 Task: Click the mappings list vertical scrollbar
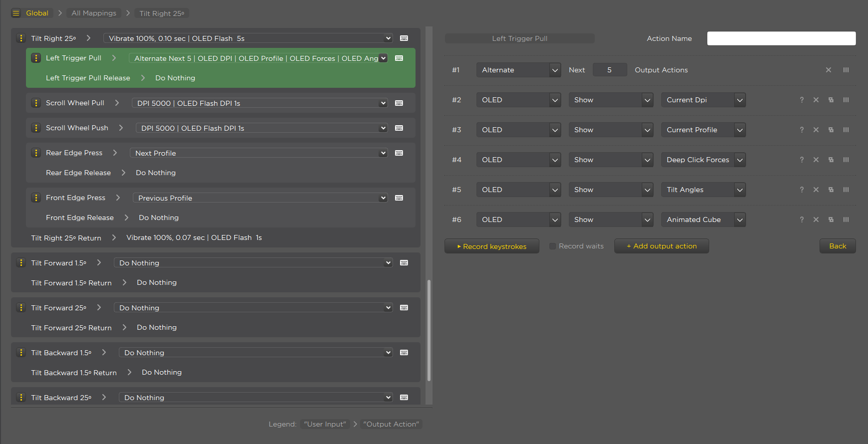click(x=429, y=330)
